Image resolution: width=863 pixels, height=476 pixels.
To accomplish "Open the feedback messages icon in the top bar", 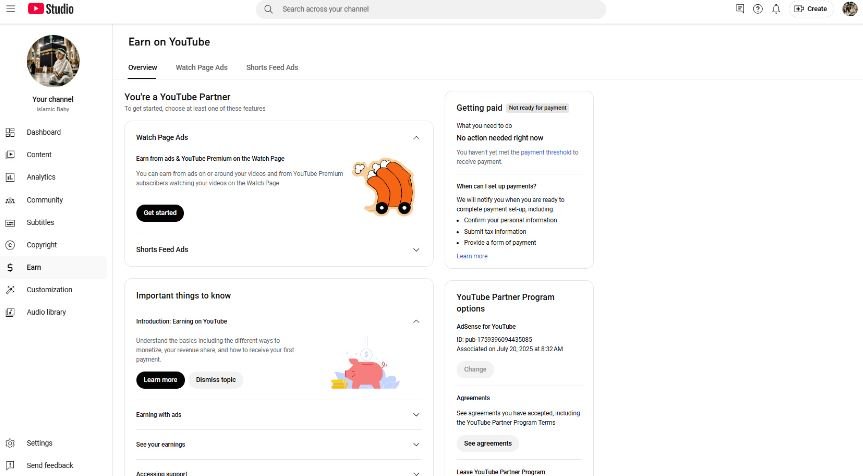I will [x=740, y=9].
